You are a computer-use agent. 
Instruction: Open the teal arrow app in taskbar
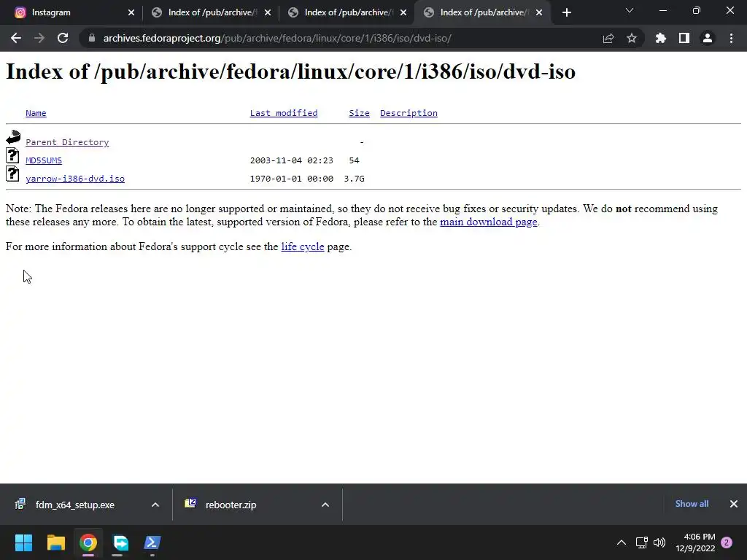coord(120,542)
